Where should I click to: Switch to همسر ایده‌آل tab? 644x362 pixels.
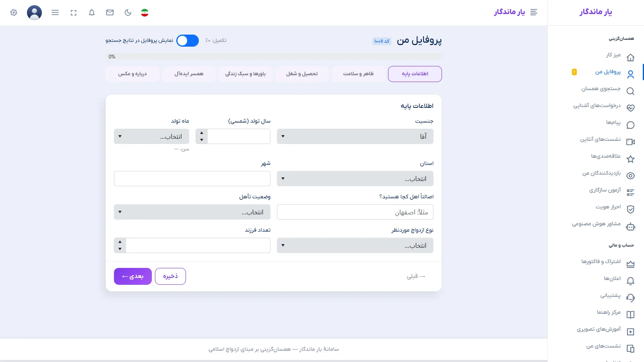tap(189, 74)
